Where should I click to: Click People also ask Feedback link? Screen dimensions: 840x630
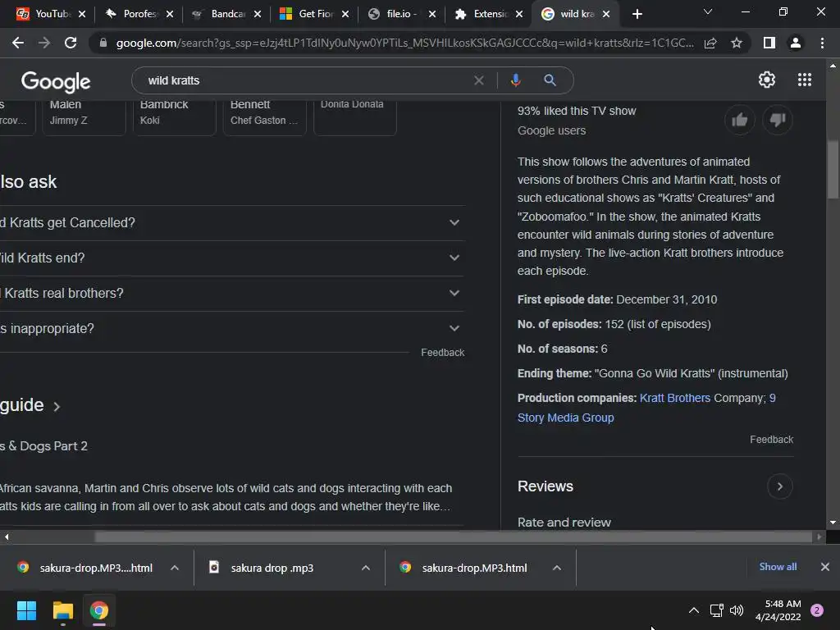(442, 353)
